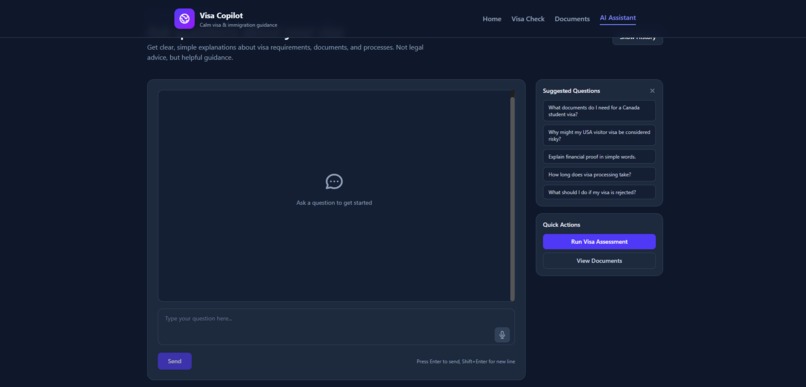This screenshot has height=387, width=806.
Task: Click the View Documents button
Action: pos(599,261)
